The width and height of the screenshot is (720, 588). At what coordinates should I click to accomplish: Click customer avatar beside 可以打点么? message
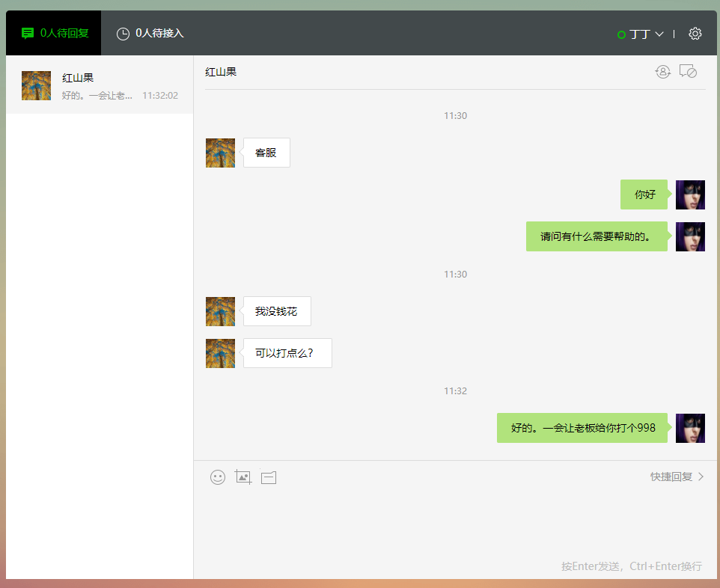point(220,353)
